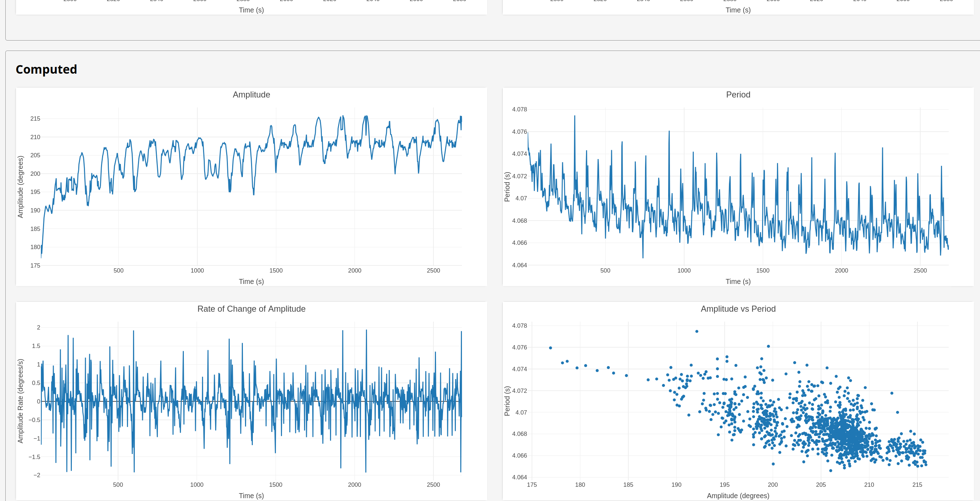Click the 4.078 tick on Period chart y-axis
The image size is (980, 501).
(519, 109)
